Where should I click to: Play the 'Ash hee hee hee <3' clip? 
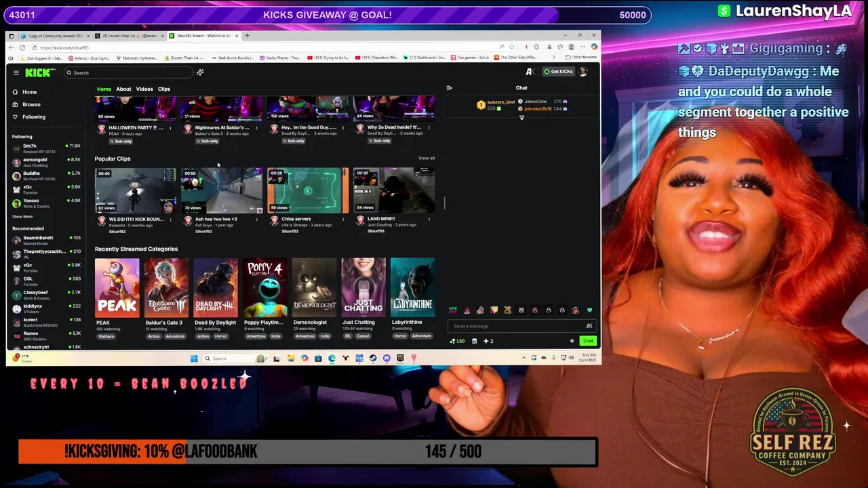point(222,190)
